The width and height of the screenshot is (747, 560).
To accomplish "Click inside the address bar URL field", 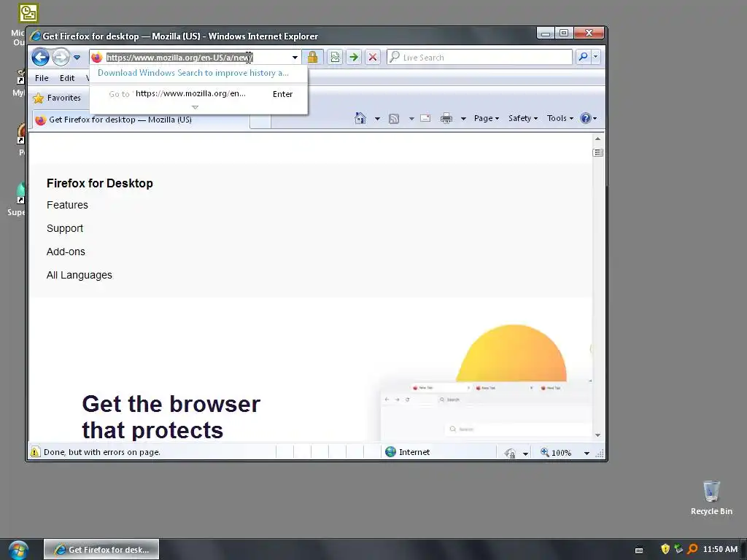I will click(197, 58).
